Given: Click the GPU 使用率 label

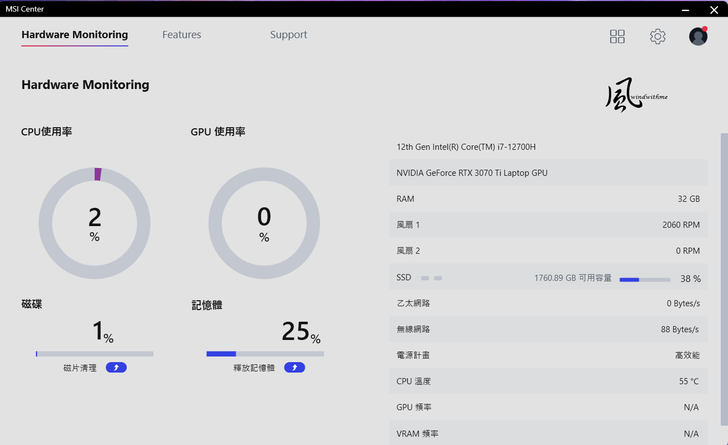Looking at the screenshot, I should 218,132.
